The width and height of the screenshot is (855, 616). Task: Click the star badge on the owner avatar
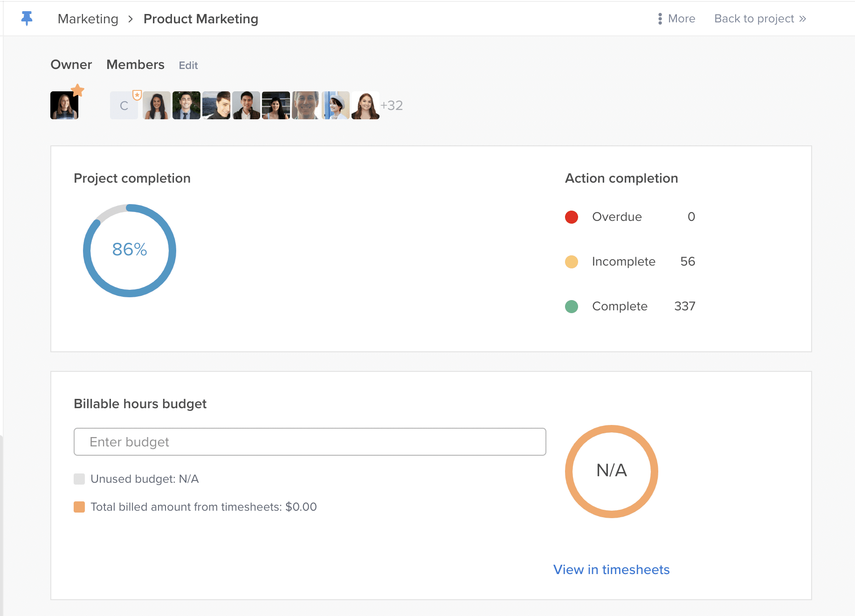(x=78, y=90)
